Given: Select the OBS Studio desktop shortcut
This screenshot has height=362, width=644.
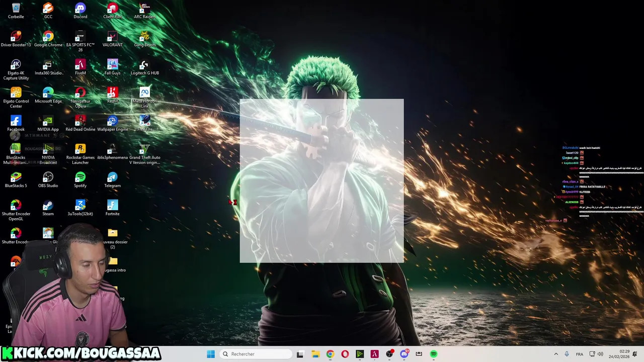Looking at the screenshot, I should [48, 180].
